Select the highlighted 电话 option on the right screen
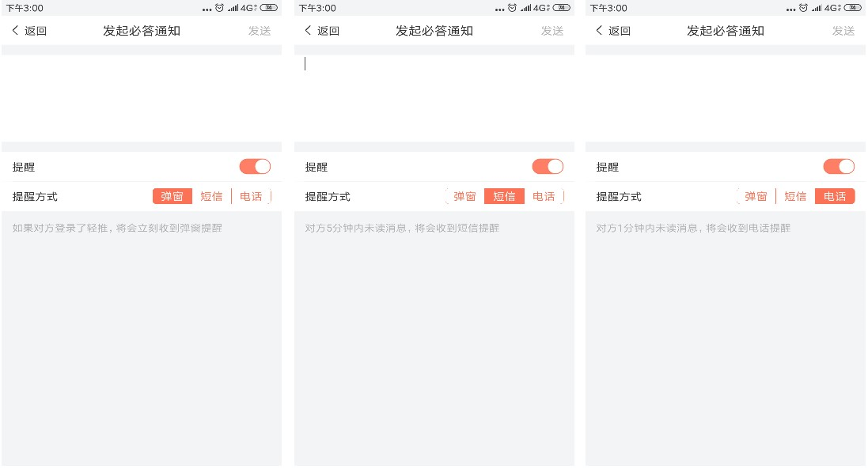 835,197
